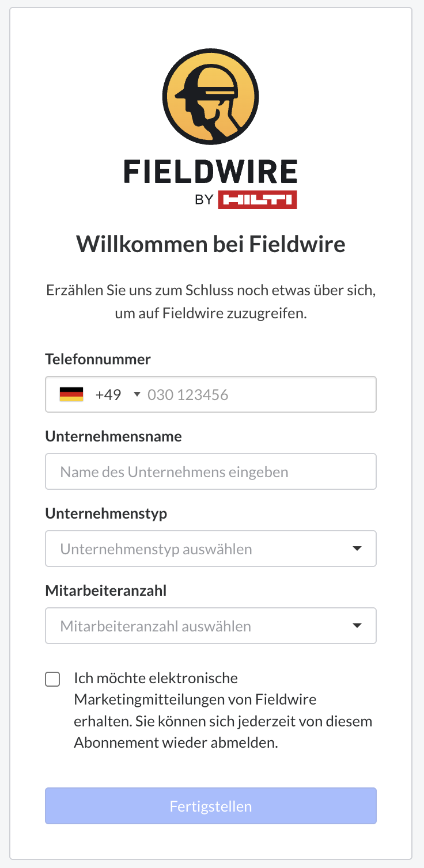Click the Fertigstellen button
Screen dimensions: 424x868
tap(211, 806)
